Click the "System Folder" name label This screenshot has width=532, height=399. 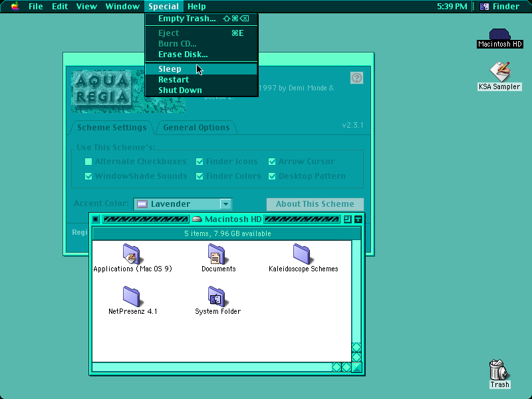tap(218, 311)
